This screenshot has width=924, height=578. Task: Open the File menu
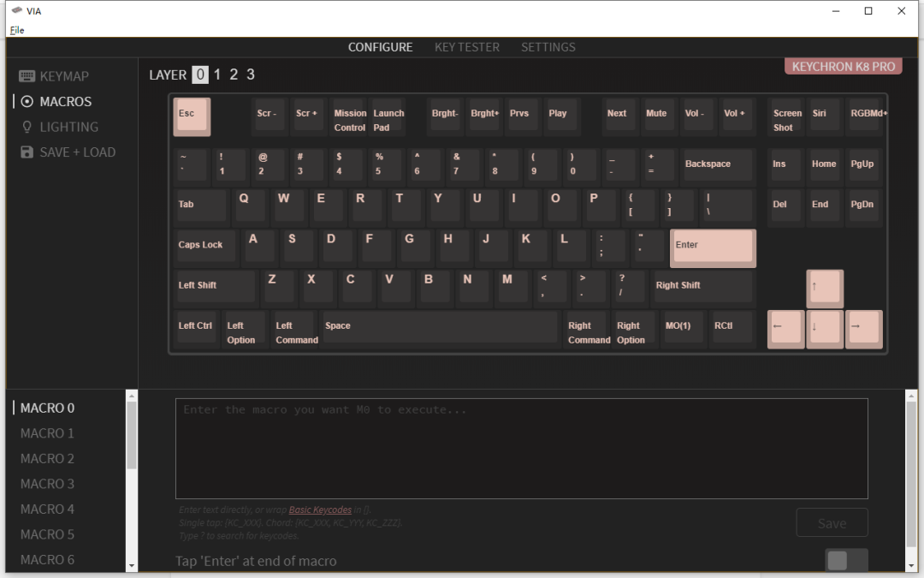17,30
